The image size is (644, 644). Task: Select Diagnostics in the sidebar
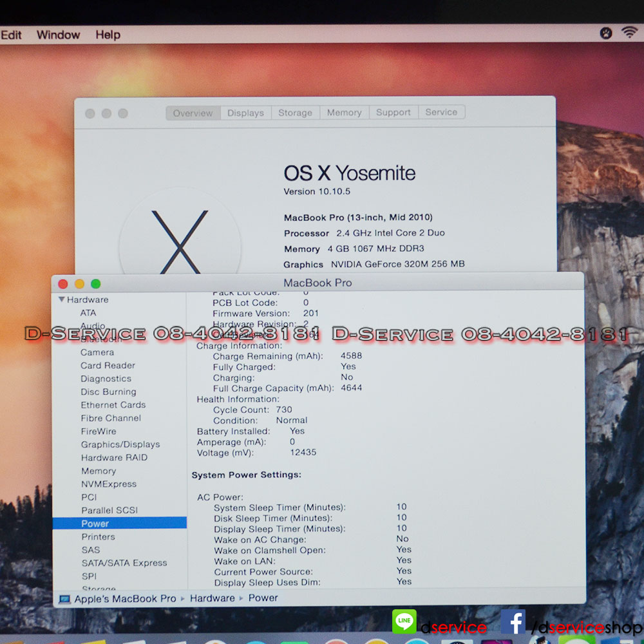pos(106,379)
